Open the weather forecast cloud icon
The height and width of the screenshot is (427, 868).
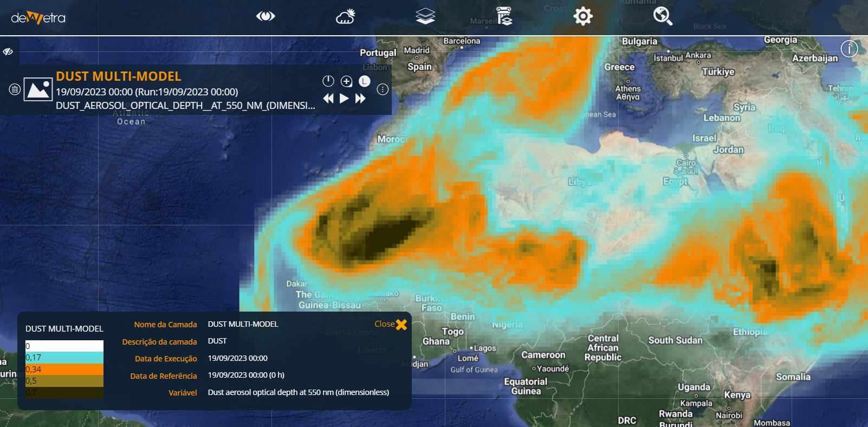point(346,17)
